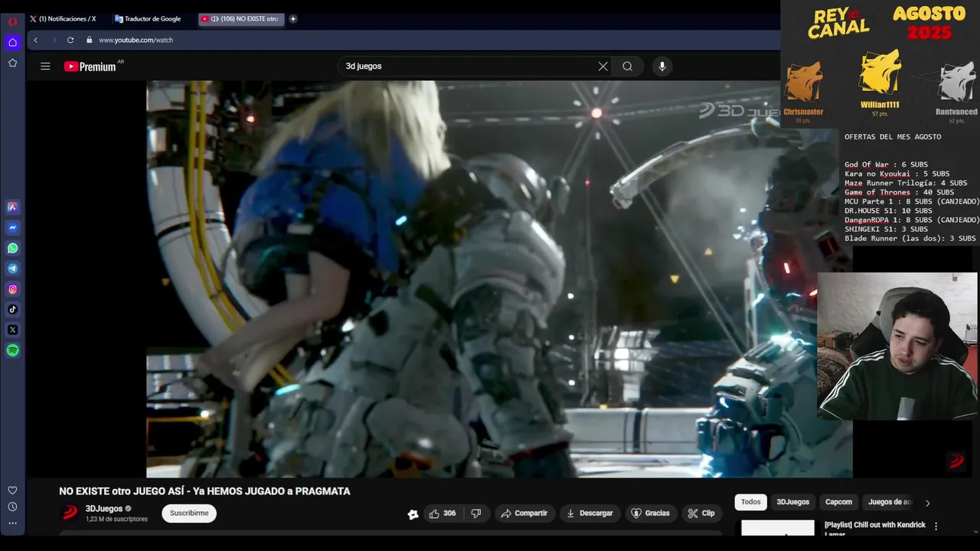Select the Capcom filter chip
The width and height of the screenshot is (980, 551).
click(838, 502)
